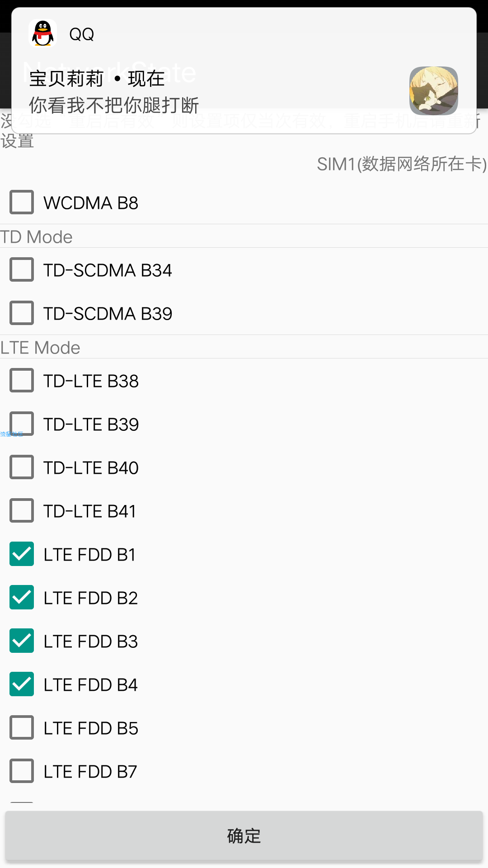Confirm with the 确定 button
Screen dimensions: 488x868
(244, 835)
